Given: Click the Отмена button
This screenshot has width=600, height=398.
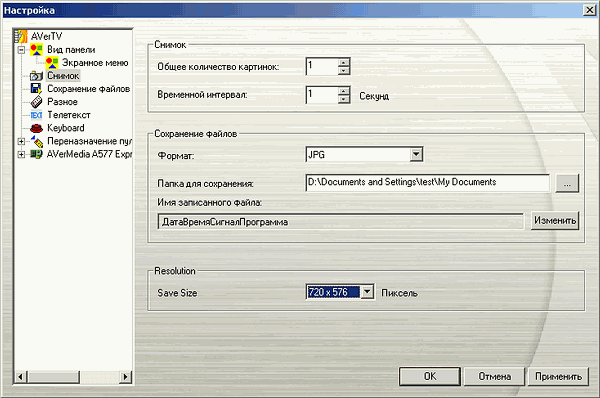Looking at the screenshot, I should point(494,377).
